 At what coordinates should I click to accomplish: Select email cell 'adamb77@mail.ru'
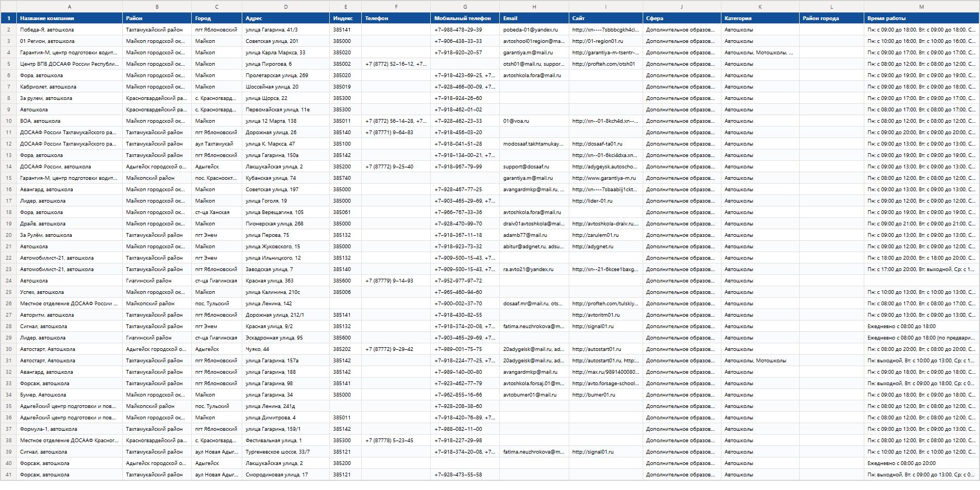tap(534, 235)
